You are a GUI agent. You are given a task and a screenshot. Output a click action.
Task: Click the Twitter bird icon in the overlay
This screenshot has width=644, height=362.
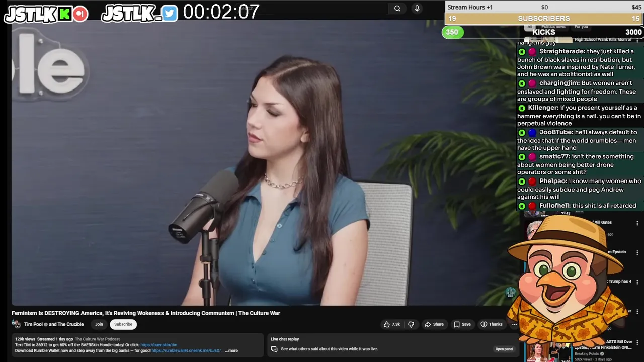[x=170, y=14]
